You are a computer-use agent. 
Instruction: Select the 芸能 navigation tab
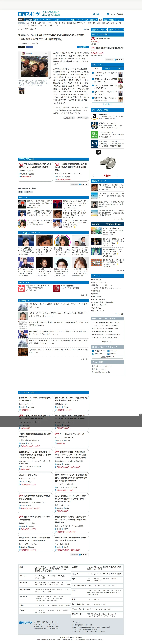tap(100, 20)
